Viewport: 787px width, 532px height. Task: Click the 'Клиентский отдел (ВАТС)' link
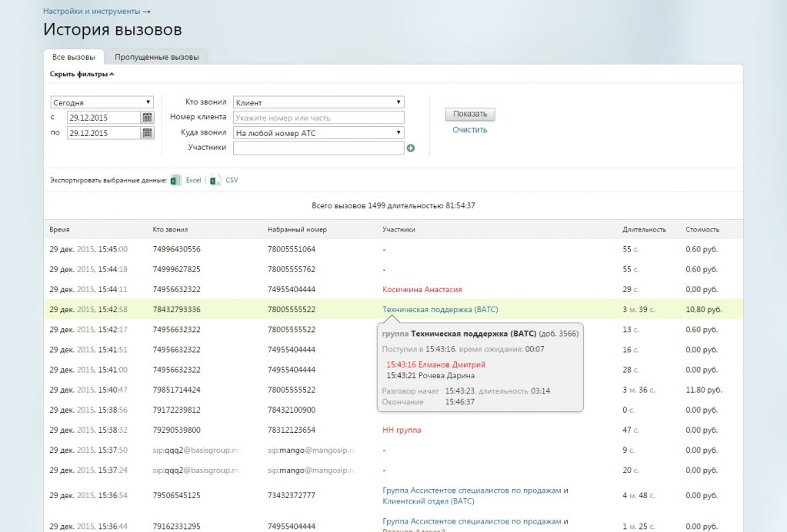429,500
